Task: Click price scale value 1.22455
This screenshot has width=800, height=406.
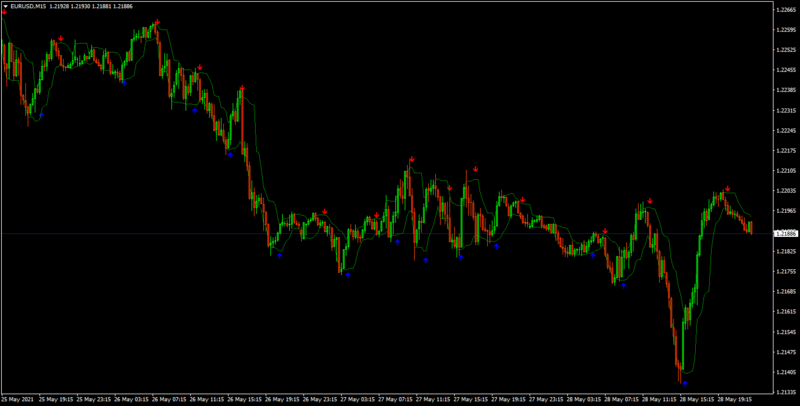Action: (785, 70)
